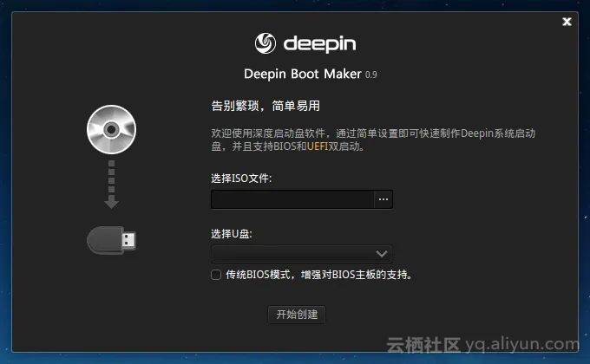Click the Deepin Boot Maker title text
This screenshot has height=364, width=590.
click(x=303, y=74)
